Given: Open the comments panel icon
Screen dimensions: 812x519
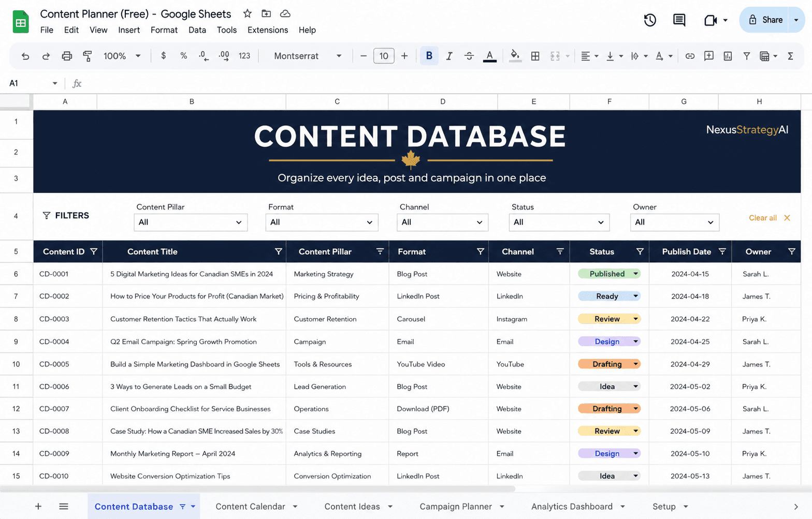Looking at the screenshot, I should pyautogui.click(x=679, y=20).
